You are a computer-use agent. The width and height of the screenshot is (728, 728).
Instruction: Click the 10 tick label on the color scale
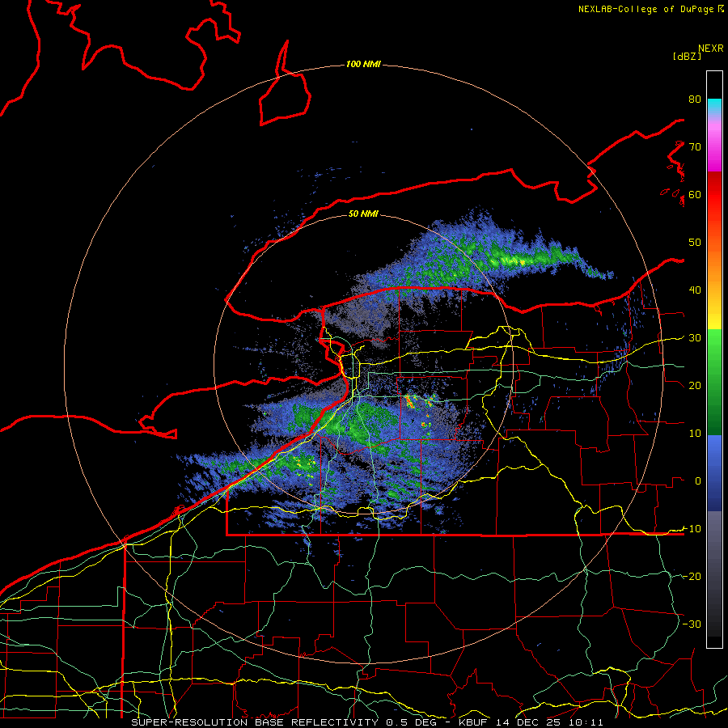pyautogui.click(x=695, y=434)
